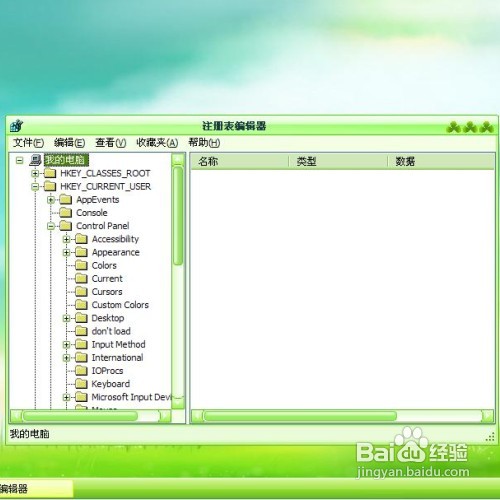
Task: Click the Accessibility folder icon
Action: (x=81, y=239)
